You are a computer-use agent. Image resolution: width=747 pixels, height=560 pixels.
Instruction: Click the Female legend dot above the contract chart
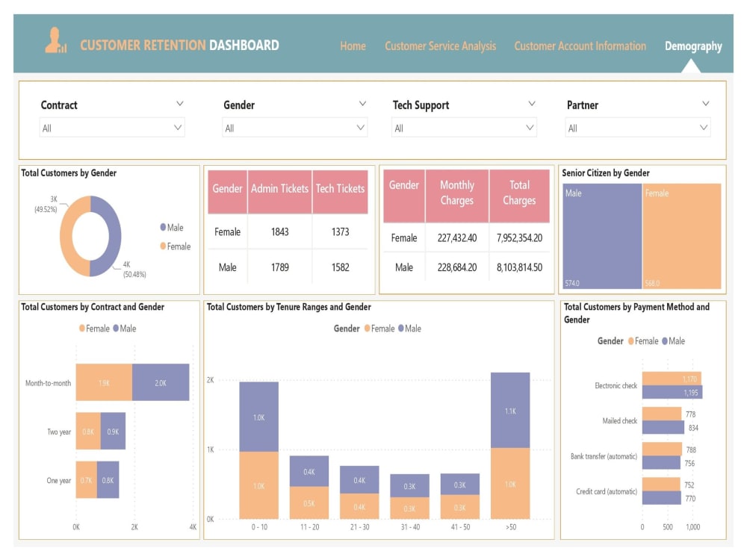click(x=82, y=329)
